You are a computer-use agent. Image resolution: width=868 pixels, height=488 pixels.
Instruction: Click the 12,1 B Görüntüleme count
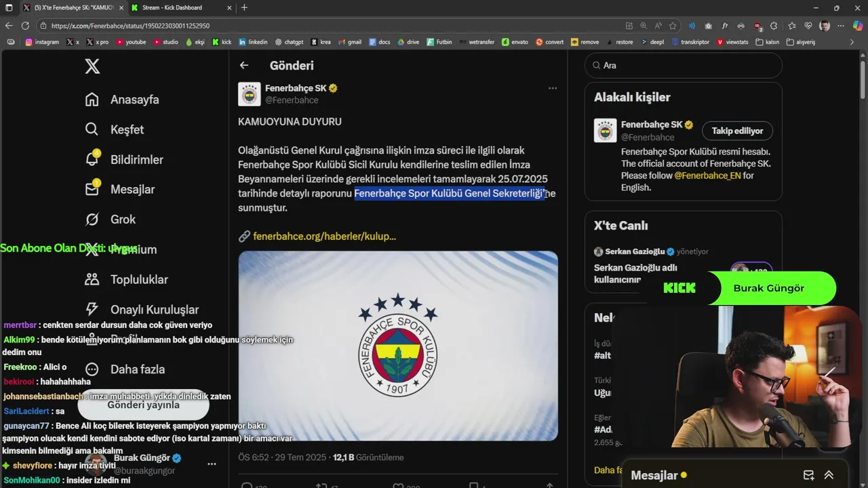coord(368,457)
